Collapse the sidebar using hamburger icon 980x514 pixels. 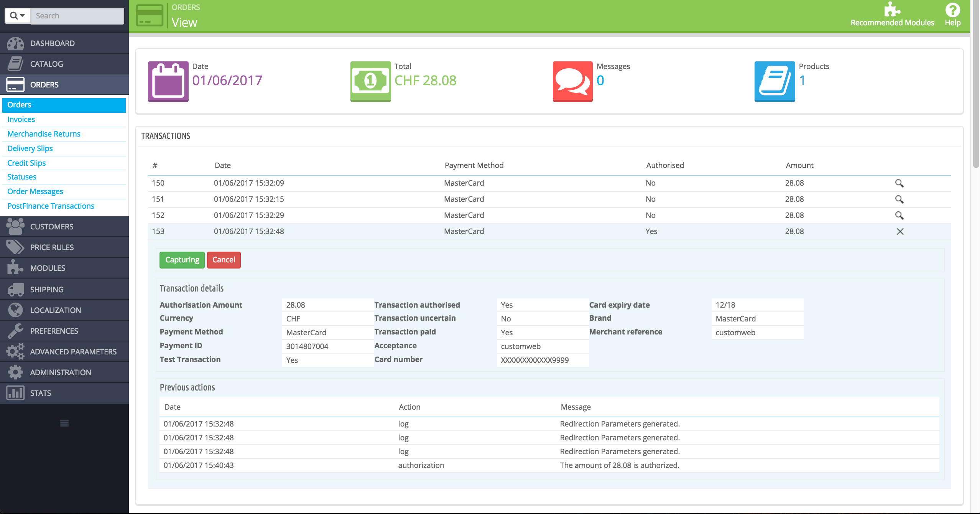point(64,423)
